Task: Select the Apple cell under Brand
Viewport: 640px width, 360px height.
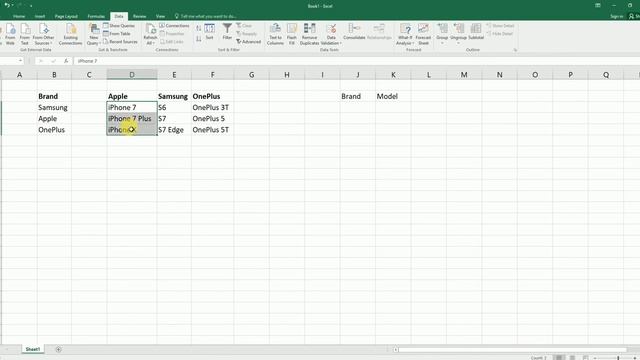Action: pos(54,118)
